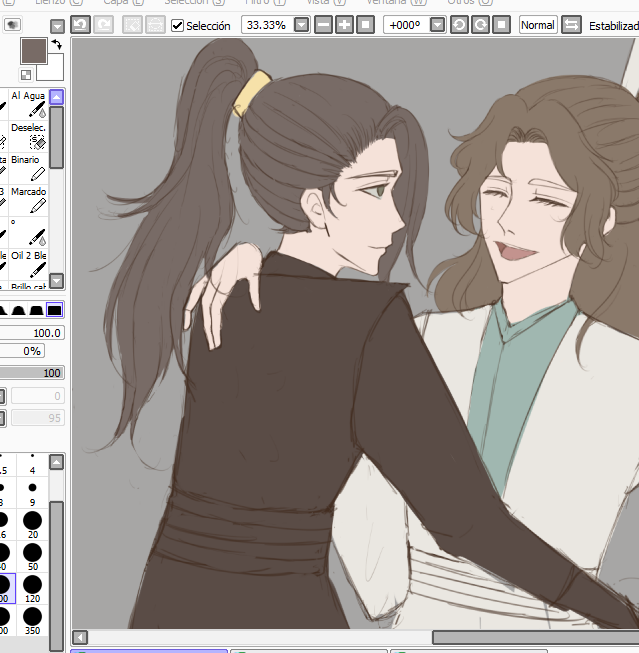Select the Binario pen tool
This screenshot has width=639, height=653.
point(28,168)
